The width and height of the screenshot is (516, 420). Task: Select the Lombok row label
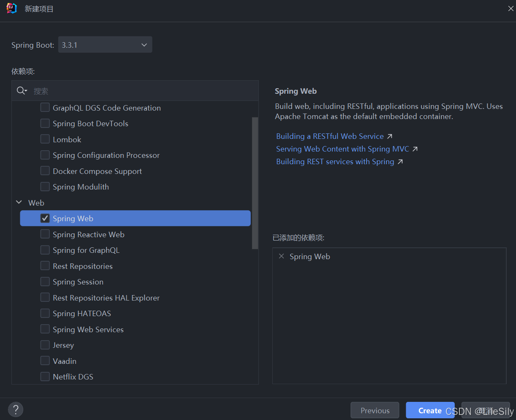click(67, 139)
